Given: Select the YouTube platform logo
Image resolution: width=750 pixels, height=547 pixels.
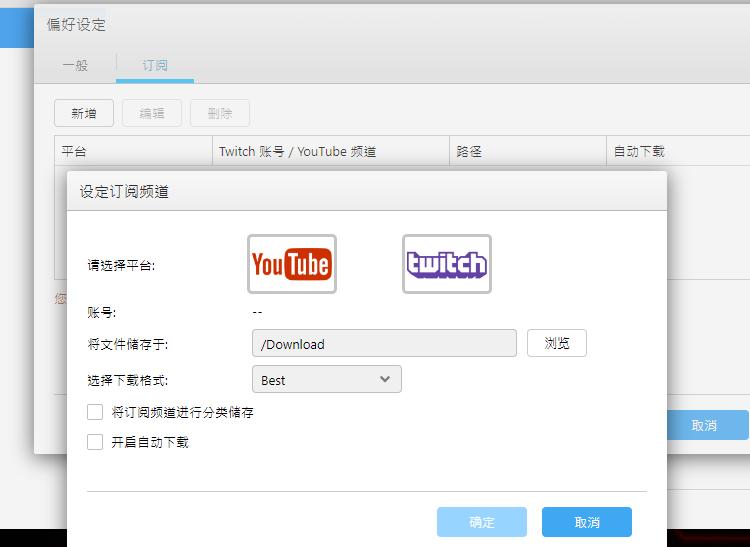Looking at the screenshot, I should pyautogui.click(x=292, y=264).
